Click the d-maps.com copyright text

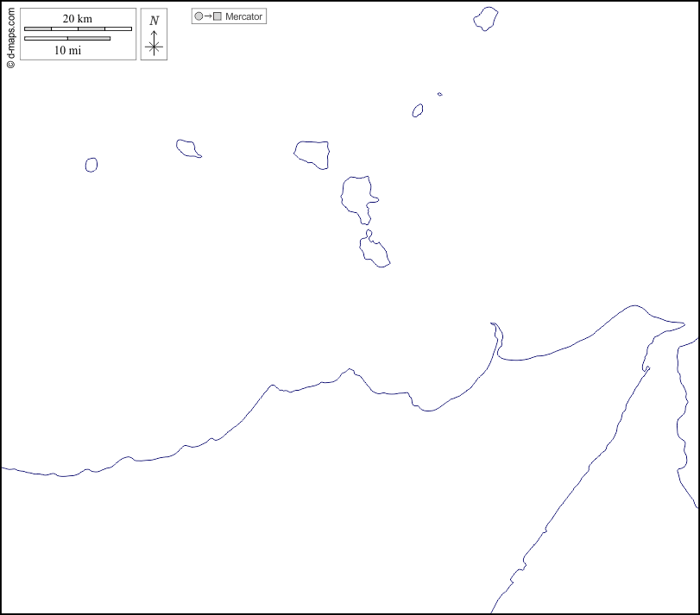pyautogui.click(x=10, y=35)
